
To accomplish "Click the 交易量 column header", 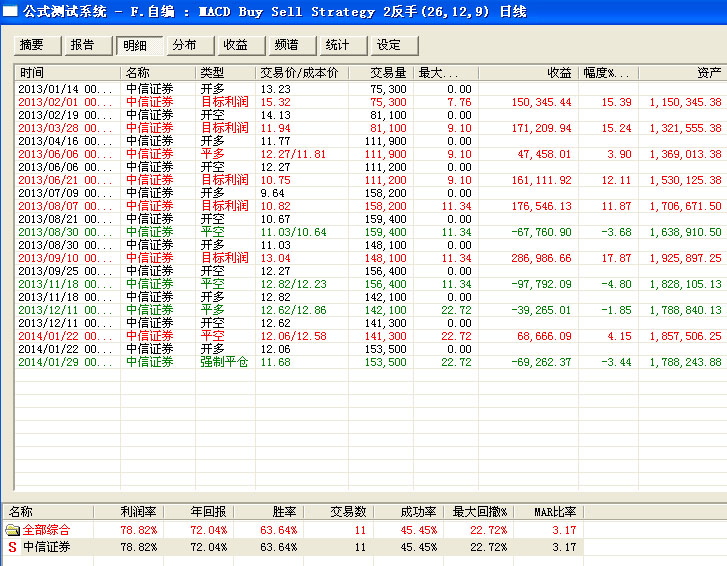I will 381,73.
